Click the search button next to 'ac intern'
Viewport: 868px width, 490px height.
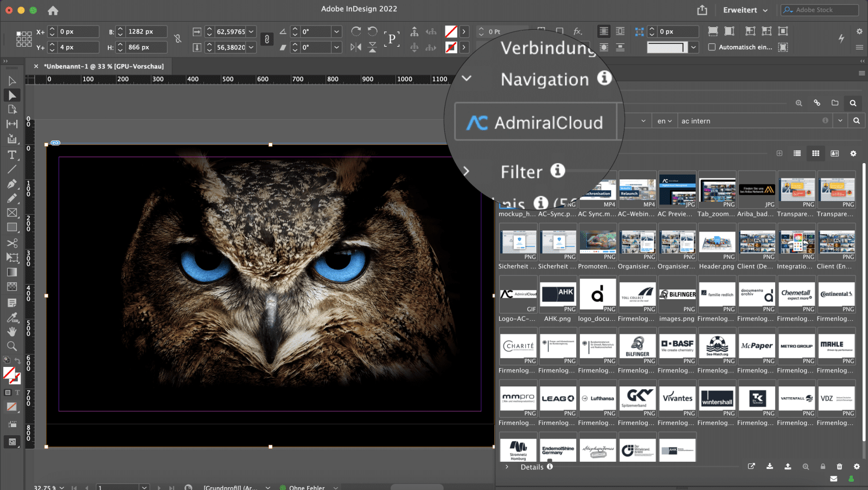(856, 121)
